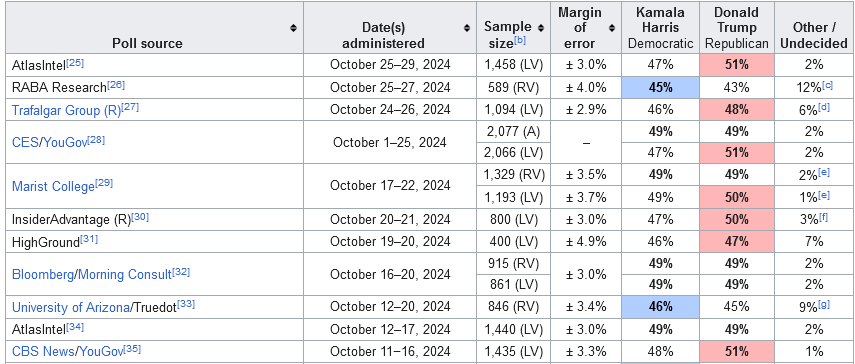
Task: Select the blue highlighted 45% Harris cell
Action: click(x=660, y=88)
